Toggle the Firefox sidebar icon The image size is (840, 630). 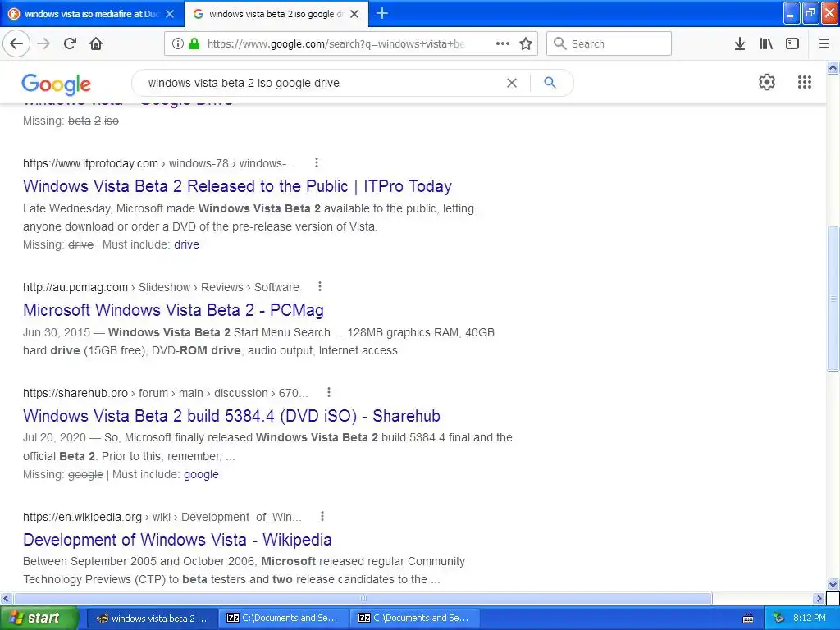point(792,43)
